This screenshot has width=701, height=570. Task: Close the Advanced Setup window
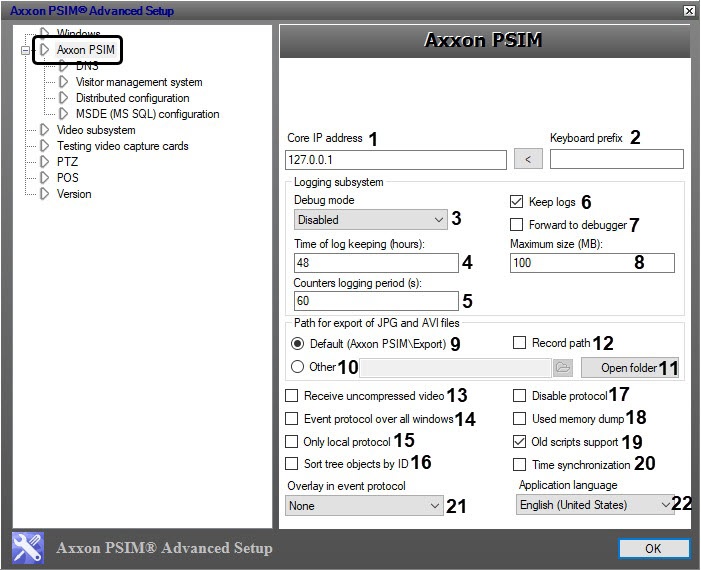(x=689, y=10)
